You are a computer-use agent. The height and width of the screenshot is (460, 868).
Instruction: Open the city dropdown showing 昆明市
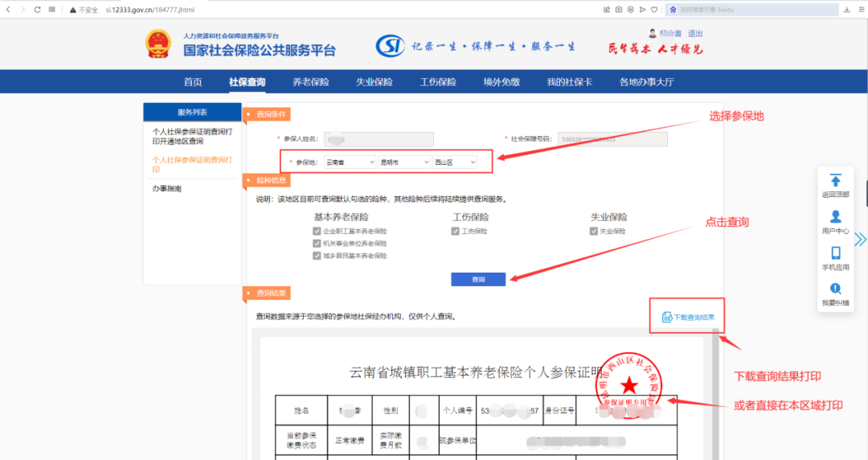404,162
